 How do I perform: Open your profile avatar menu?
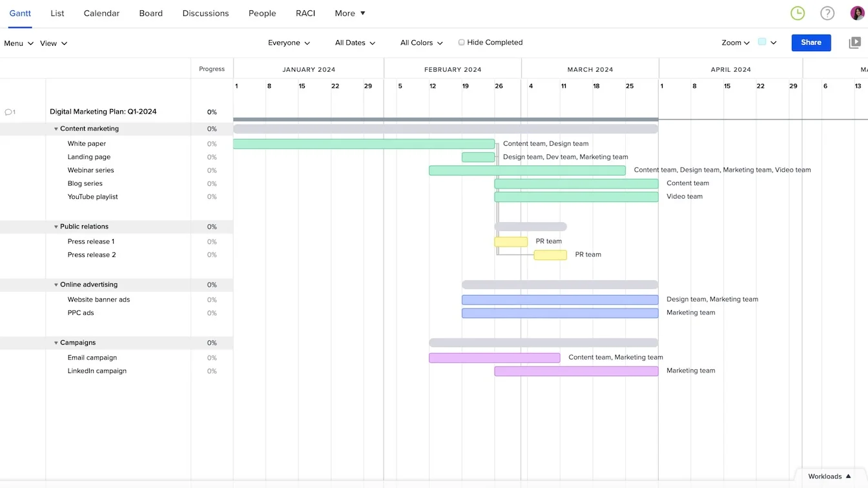coord(856,12)
